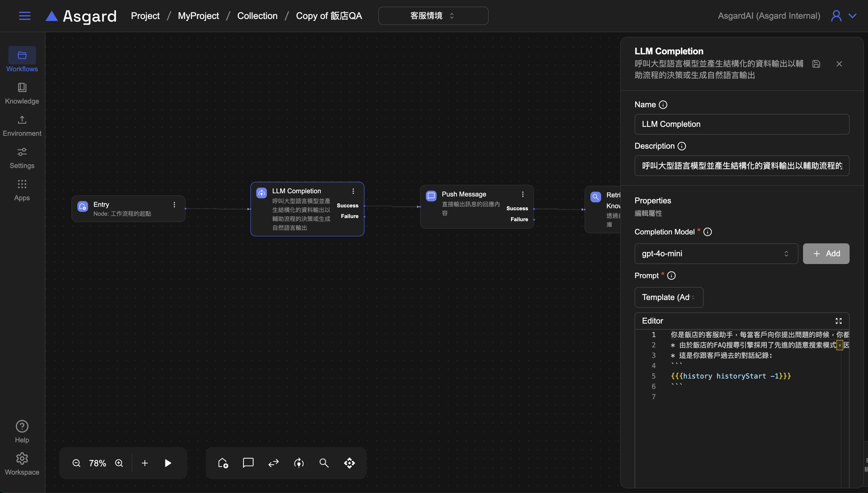Open the user account menu chevron
The height and width of the screenshot is (493, 868).
pos(853,16)
